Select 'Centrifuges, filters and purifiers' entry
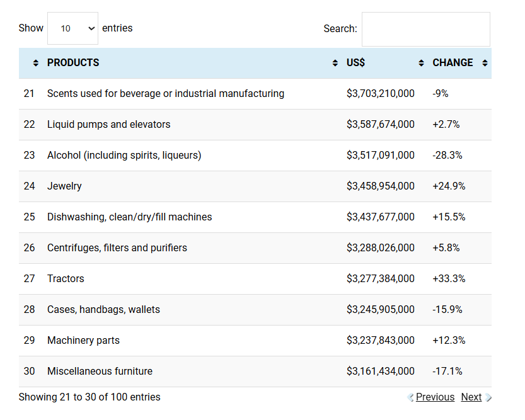 pos(117,248)
